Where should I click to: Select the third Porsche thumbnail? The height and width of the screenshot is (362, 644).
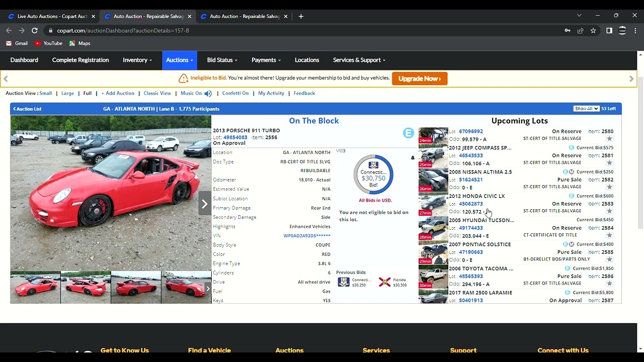136,288
